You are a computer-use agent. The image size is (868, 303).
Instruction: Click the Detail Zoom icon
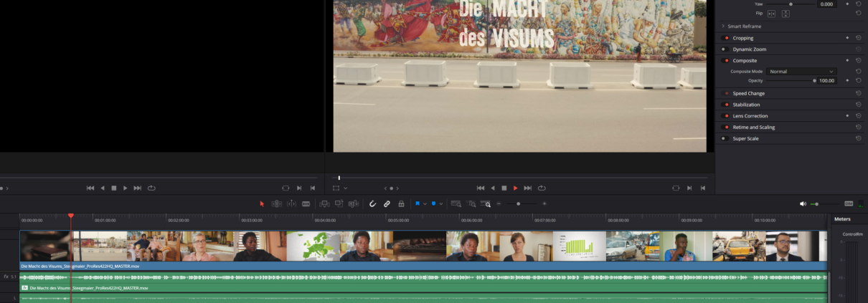point(471,204)
